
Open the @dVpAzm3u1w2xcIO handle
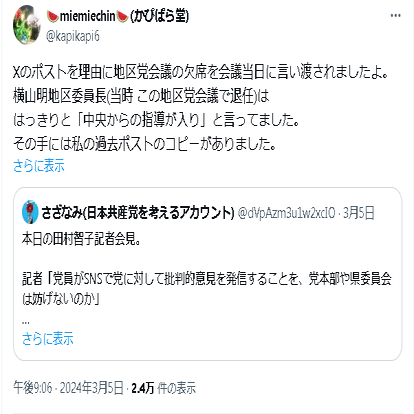tap(286, 213)
